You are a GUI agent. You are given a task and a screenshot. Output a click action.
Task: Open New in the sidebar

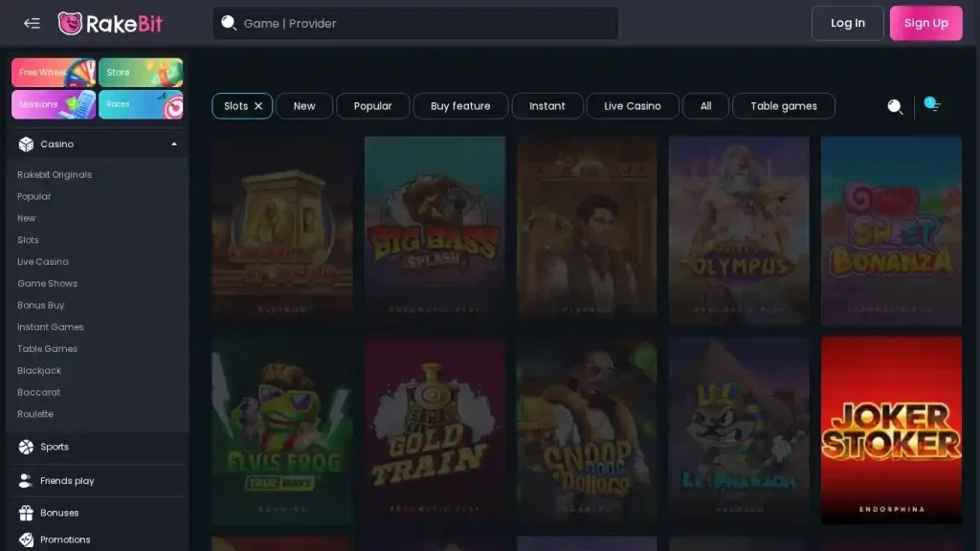[x=26, y=219]
